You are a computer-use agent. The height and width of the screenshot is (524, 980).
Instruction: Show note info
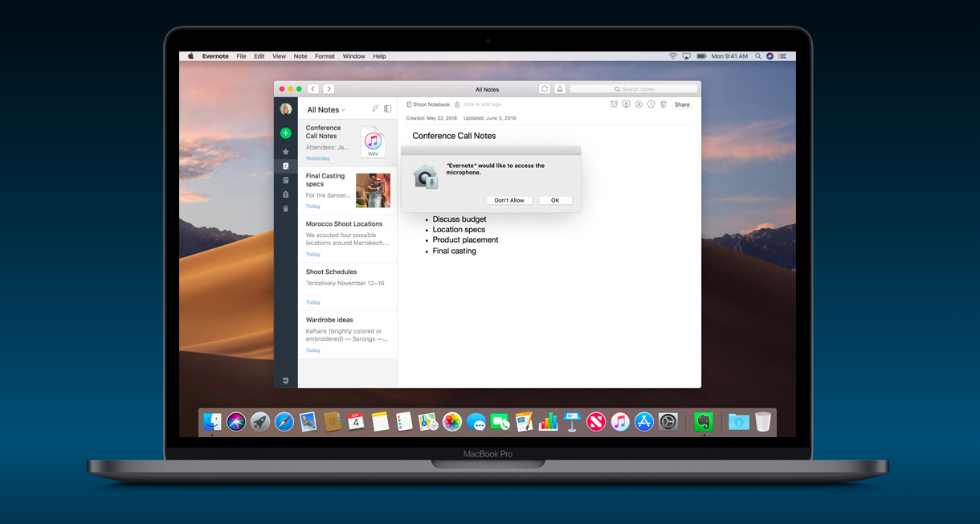pyautogui.click(x=651, y=104)
